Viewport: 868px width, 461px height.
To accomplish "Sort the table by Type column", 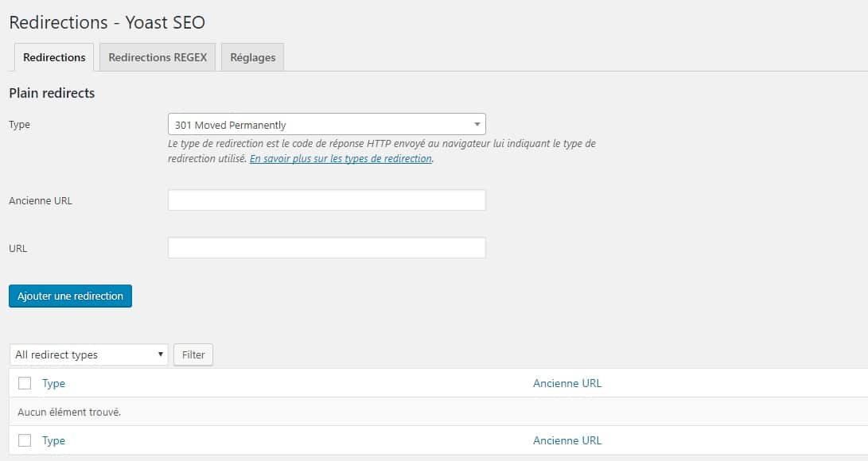I will tap(53, 383).
